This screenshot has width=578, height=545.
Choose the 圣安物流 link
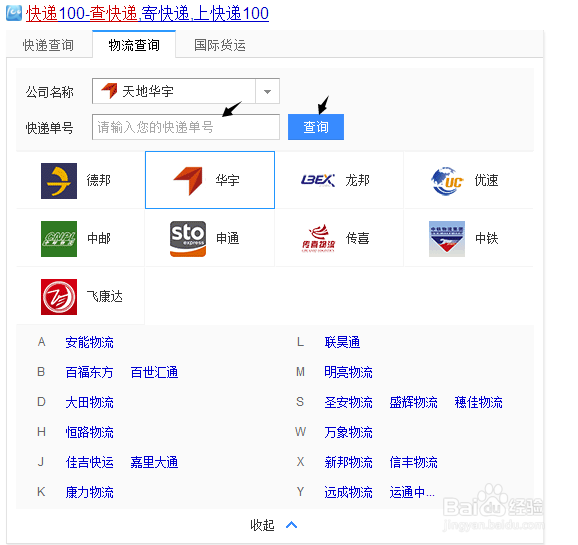(348, 402)
